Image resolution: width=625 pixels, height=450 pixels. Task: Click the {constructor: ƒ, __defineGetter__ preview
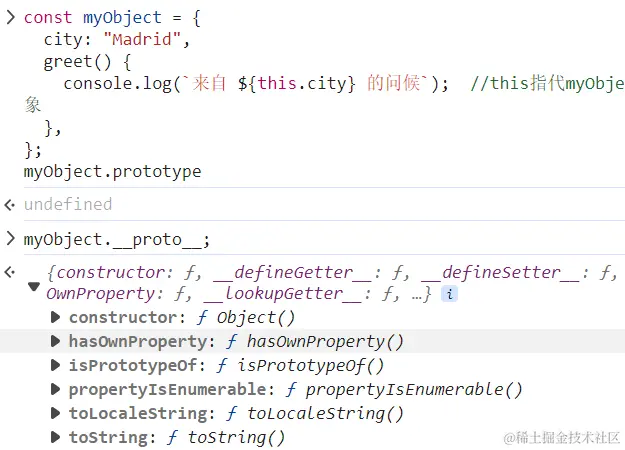click(211, 273)
